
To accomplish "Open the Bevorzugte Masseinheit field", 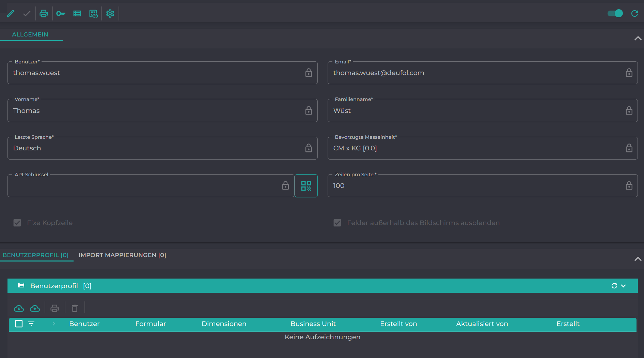I will 483,148.
